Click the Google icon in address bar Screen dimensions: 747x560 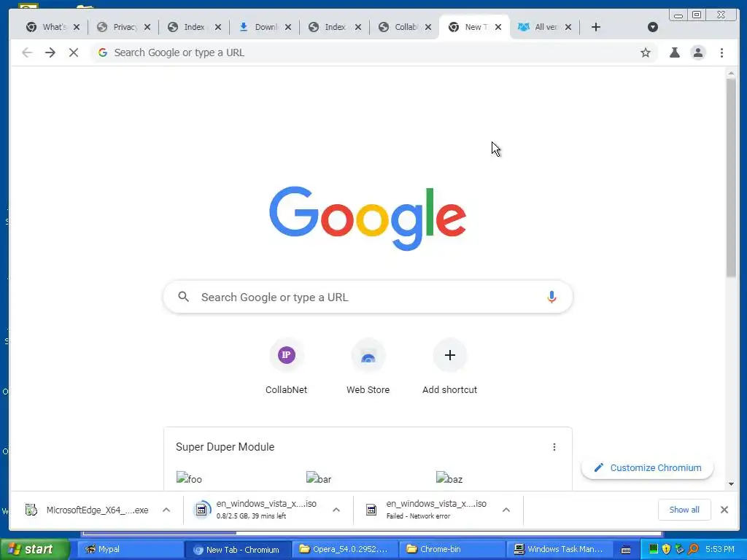(x=102, y=52)
